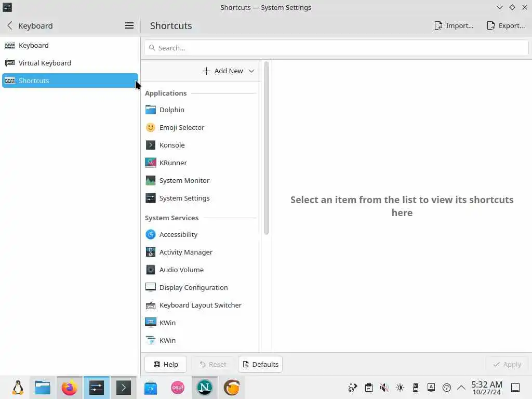Select the first KWin entry

pos(201,323)
